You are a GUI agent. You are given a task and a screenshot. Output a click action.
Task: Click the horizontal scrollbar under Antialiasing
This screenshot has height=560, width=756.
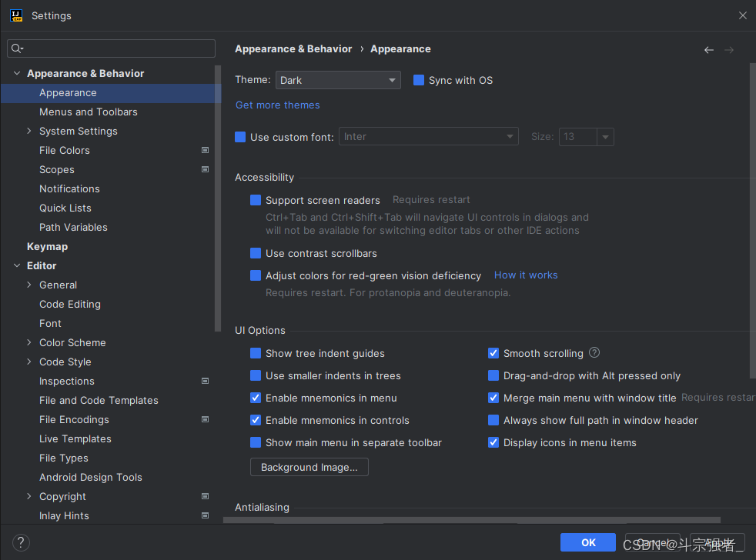(x=471, y=520)
